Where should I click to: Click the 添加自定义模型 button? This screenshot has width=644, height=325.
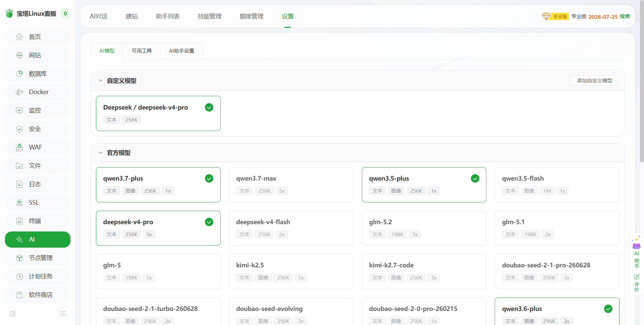[594, 81]
